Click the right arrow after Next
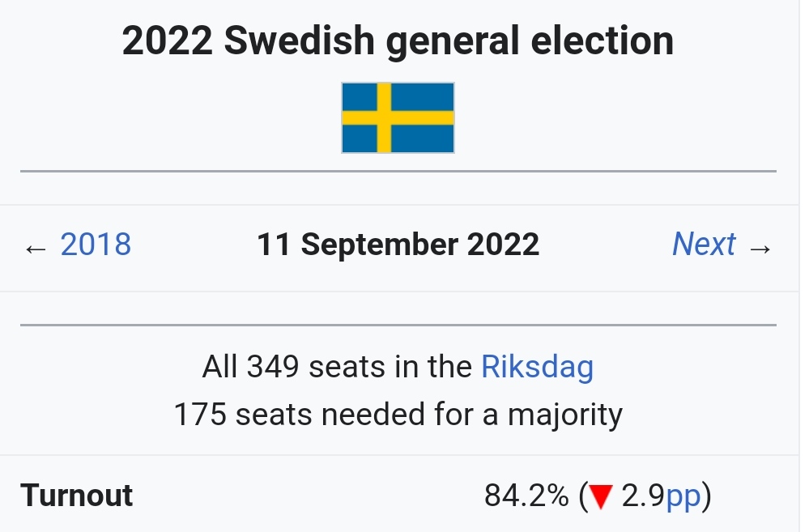Screen dimensions: 809x532 tap(760, 247)
